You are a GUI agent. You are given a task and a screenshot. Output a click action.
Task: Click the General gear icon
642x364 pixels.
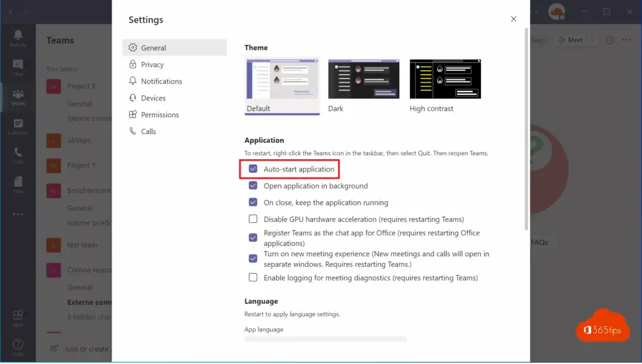click(x=133, y=48)
